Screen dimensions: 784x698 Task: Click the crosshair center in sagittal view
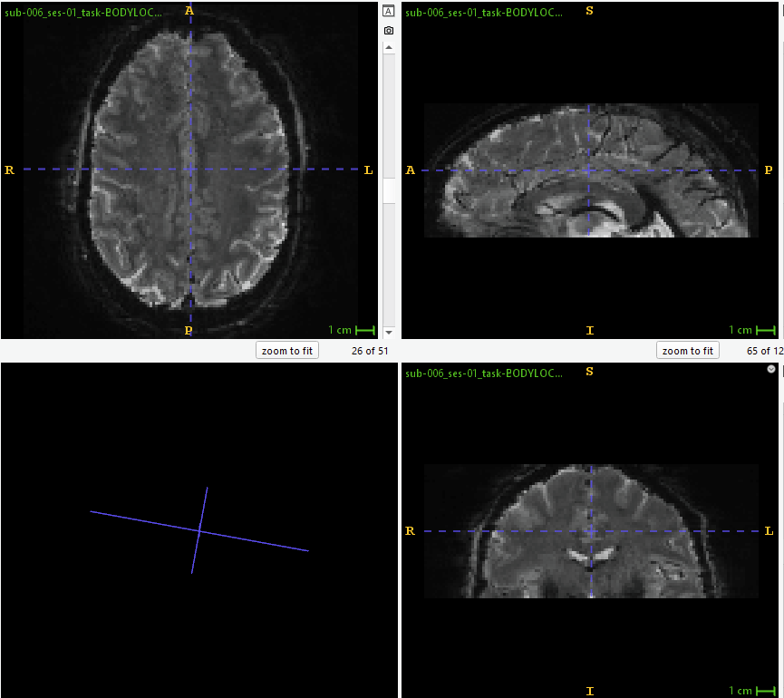tap(589, 170)
